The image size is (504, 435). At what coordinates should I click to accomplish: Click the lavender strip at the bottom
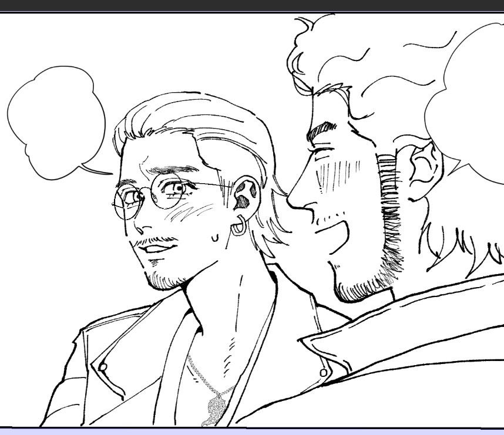252,431
